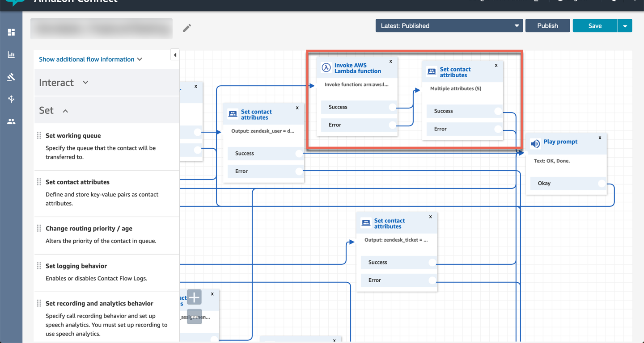Expand the Interact block category
The image size is (644, 343).
[64, 83]
